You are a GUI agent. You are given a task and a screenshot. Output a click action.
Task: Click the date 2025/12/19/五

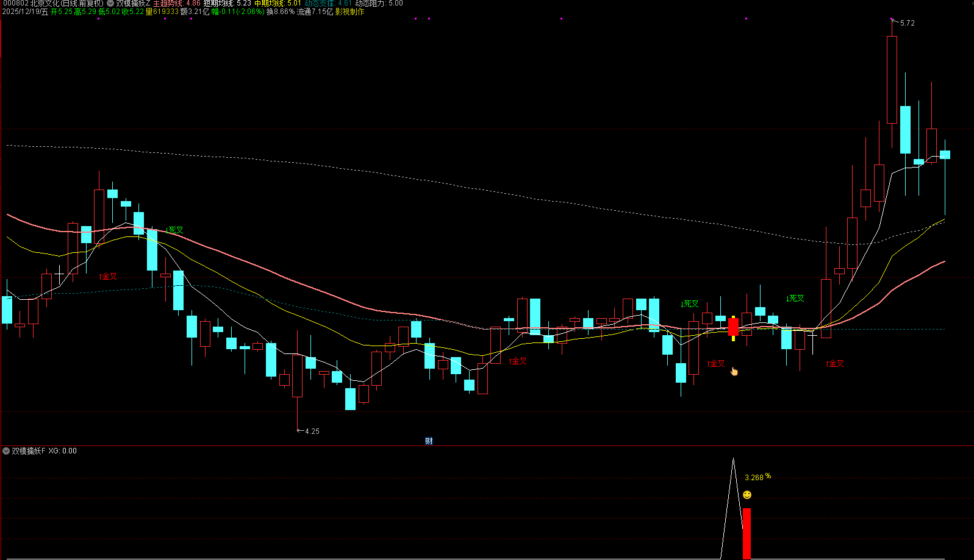tap(24, 12)
